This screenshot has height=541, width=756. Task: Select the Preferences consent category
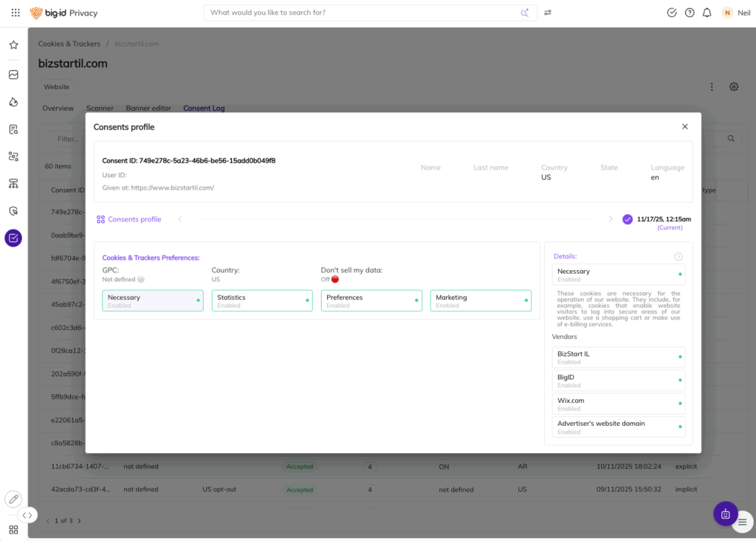point(371,300)
